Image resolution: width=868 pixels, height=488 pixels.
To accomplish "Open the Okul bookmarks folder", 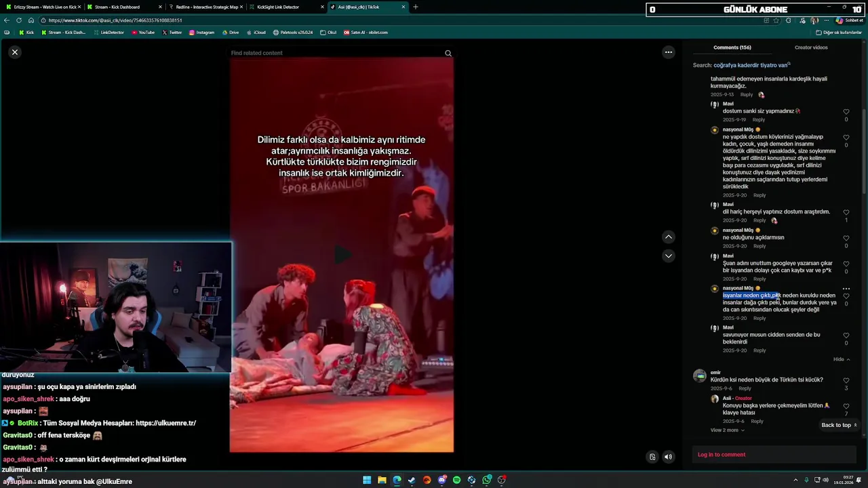I will 328,33.
